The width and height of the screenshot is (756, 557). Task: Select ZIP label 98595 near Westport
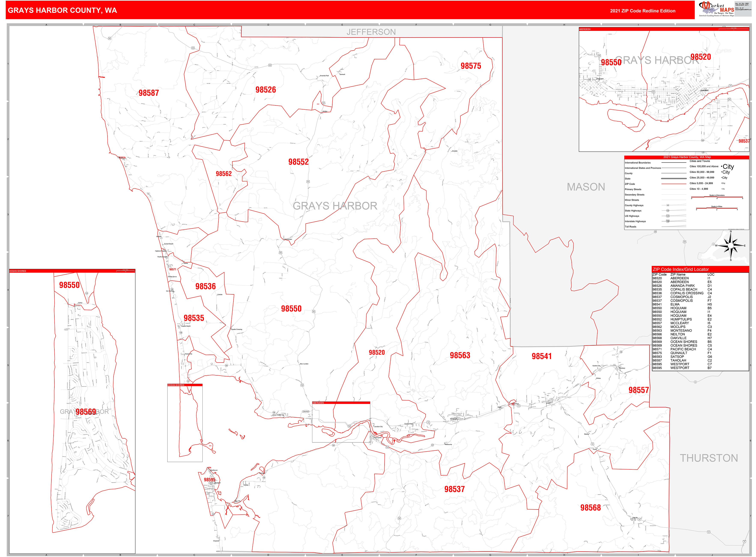coord(210,480)
